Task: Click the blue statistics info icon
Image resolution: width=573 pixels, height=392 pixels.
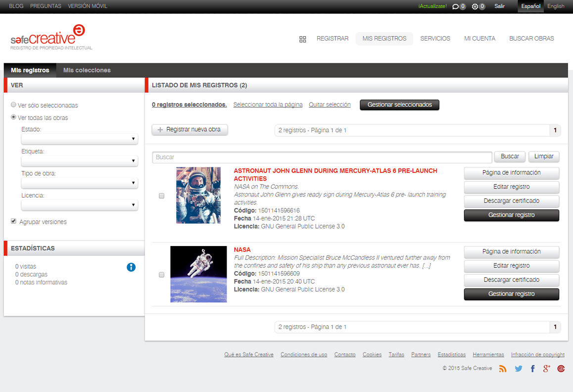Action: [x=131, y=267]
